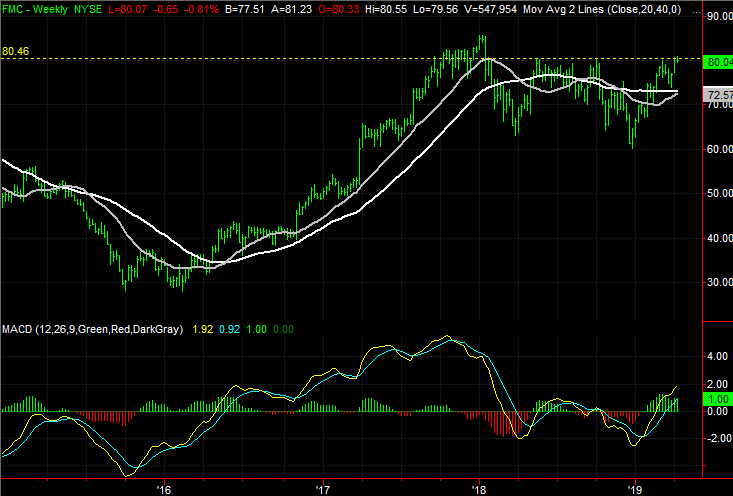Open the Mov Avg 2 Lines indicator label
Viewport: 733px width, 496px height.
click(x=602, y=9)
